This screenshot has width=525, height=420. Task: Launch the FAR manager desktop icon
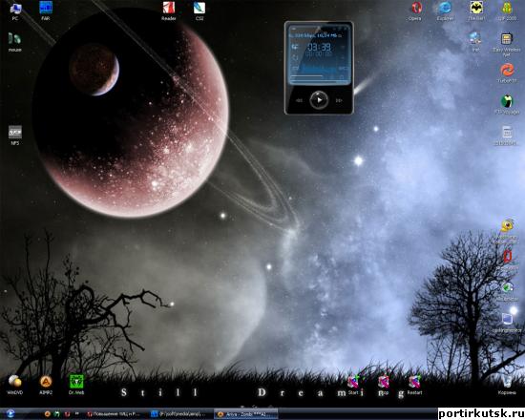pos(46,11)
